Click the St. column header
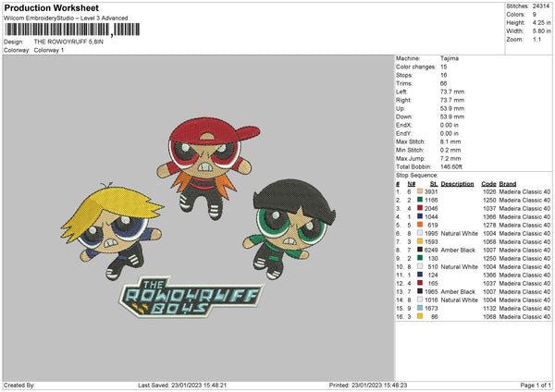Screen dimensions: 555x392 (x=434, y=184)
